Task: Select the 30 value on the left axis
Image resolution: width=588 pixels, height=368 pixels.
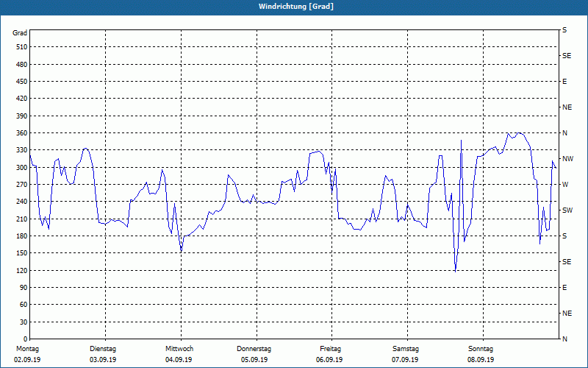Action: click(x=24, y=322)
